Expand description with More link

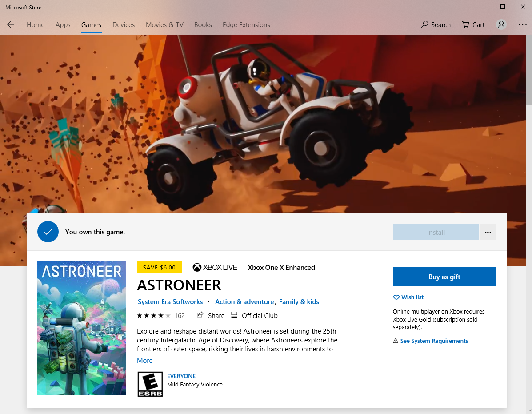[144, 360]
